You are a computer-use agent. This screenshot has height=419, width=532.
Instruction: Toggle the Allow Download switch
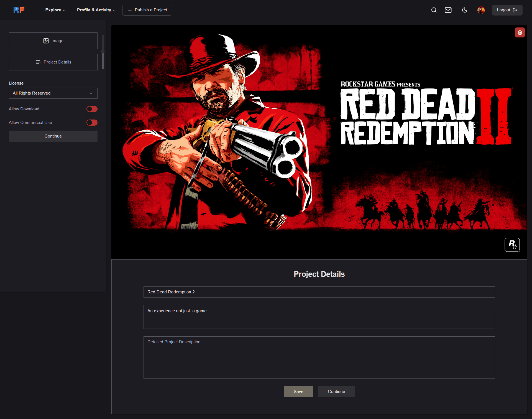(92, 109)
